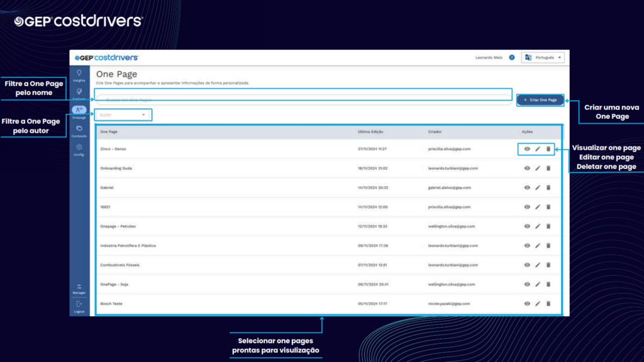View Indústria Petrolífera E Plástica one page

pos(527,246)
